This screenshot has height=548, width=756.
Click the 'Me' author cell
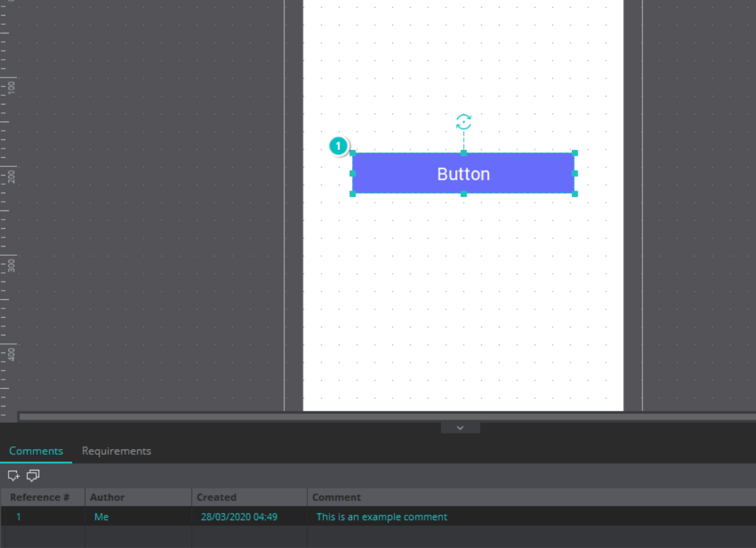point(102,517)
